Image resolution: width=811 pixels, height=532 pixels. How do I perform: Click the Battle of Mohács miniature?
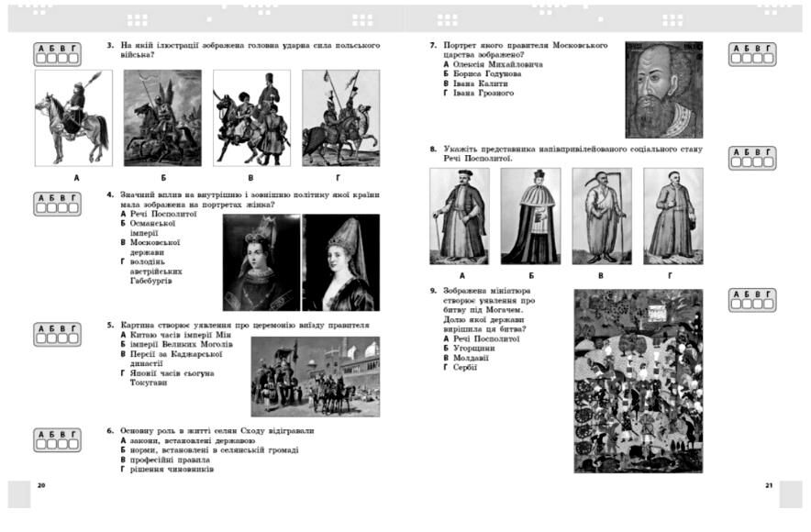click(638, 381)
